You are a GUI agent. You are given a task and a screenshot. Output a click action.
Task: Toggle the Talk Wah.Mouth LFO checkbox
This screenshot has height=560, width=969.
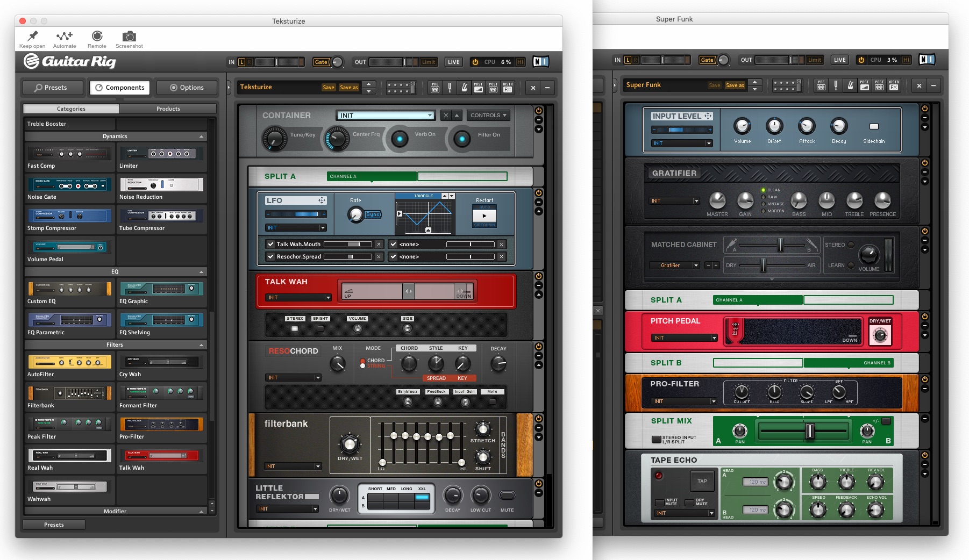pyautogui.click(x=270, y=244)
